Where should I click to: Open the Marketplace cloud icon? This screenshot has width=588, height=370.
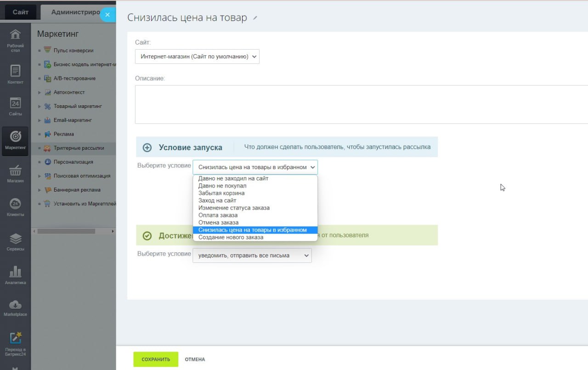15,307
